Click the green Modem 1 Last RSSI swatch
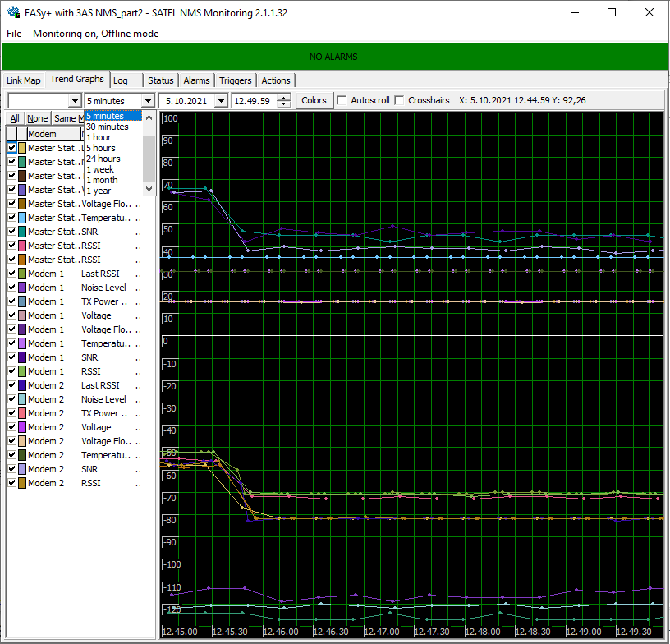The width and height of the screenshot is (670, 644). (22, 274)
